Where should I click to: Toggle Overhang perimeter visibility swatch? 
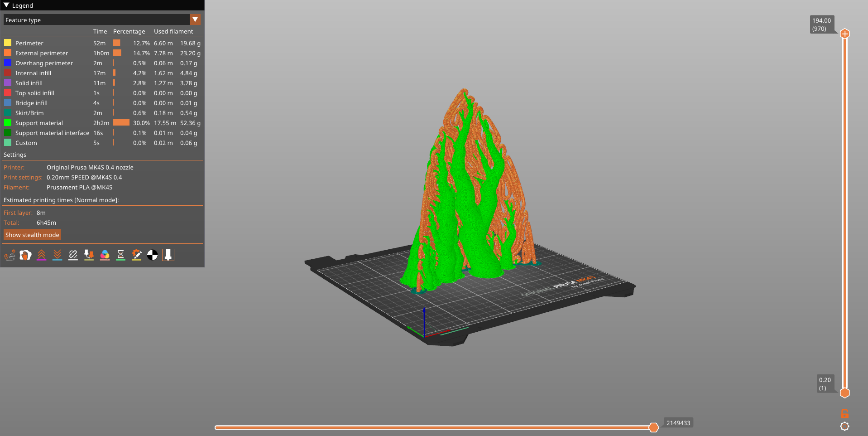[8, 63]
